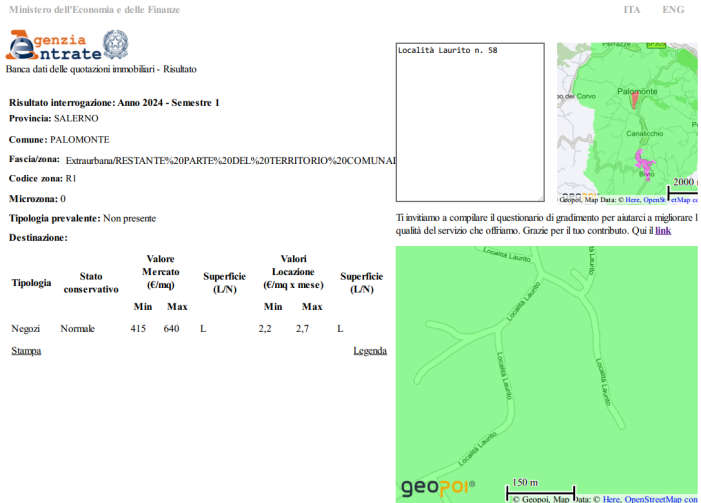The width and height of the screenshot is (701, 503).
Task: Click the Fascia/zona text field
Action: (x=230, y=160)
